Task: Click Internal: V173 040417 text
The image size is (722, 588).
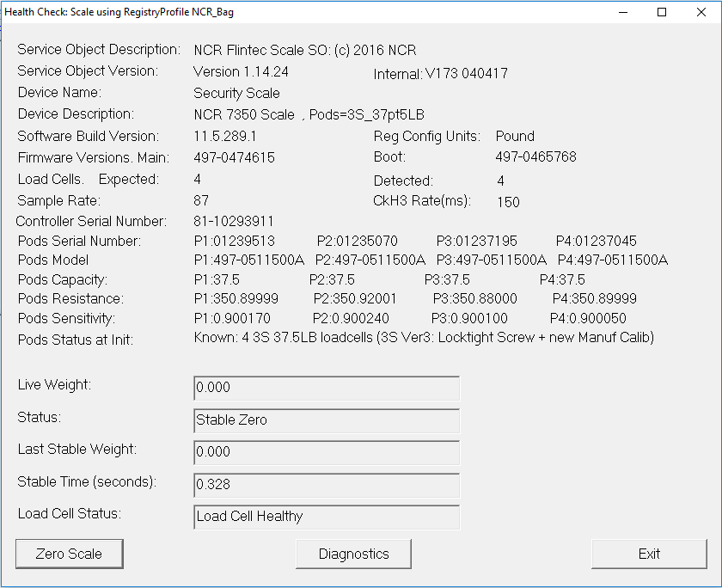Action: click(x=441, y=74)
